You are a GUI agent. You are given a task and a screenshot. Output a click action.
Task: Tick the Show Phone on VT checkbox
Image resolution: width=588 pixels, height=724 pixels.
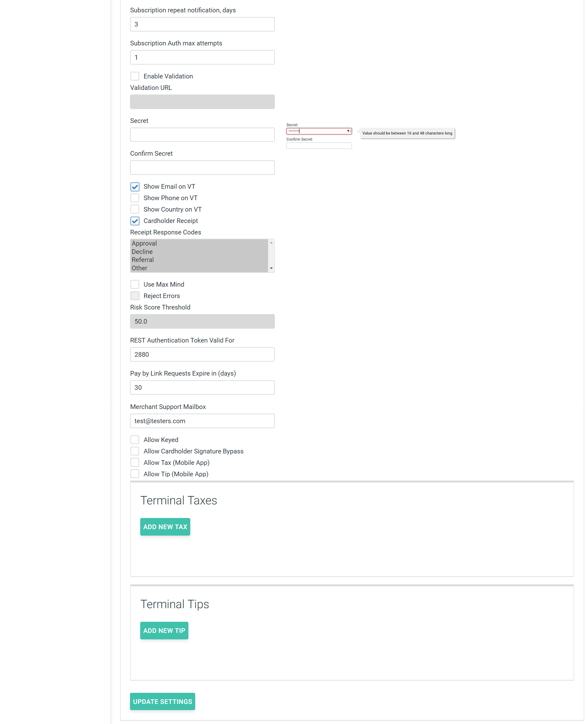(x=135, y=198)
